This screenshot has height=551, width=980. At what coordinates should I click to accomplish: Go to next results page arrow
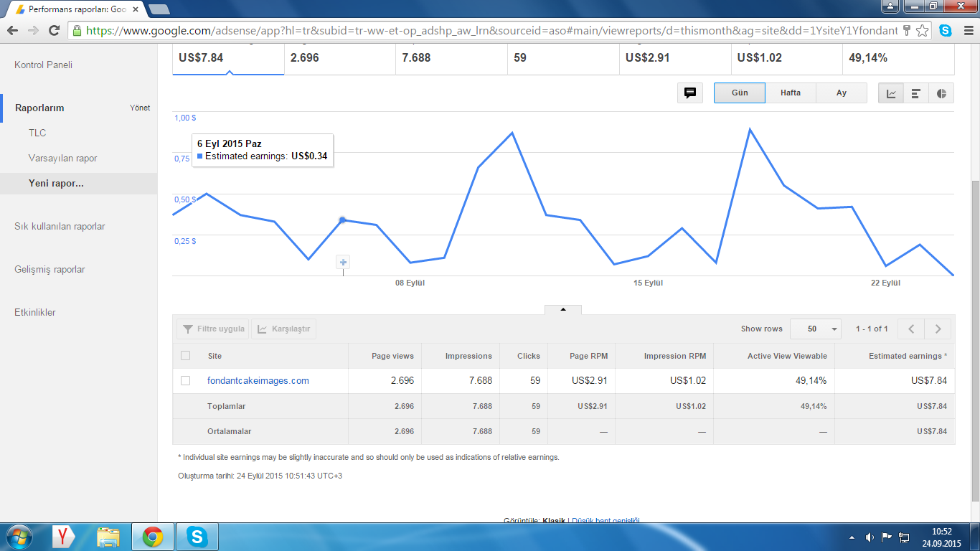click(x=938, y=329)
